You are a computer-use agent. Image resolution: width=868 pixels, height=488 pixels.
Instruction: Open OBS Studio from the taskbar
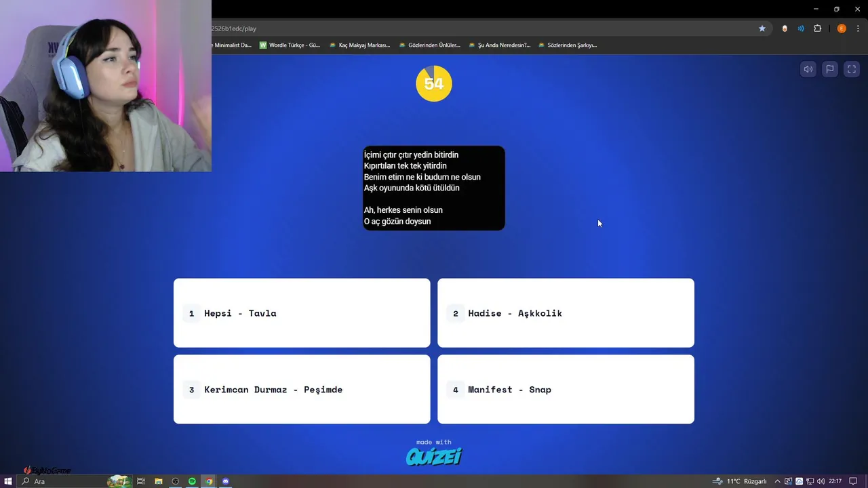[x=175, y=481]
